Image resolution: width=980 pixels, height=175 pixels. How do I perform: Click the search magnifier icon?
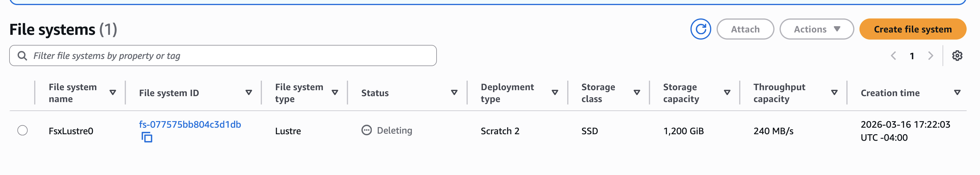tap(23, 56)
